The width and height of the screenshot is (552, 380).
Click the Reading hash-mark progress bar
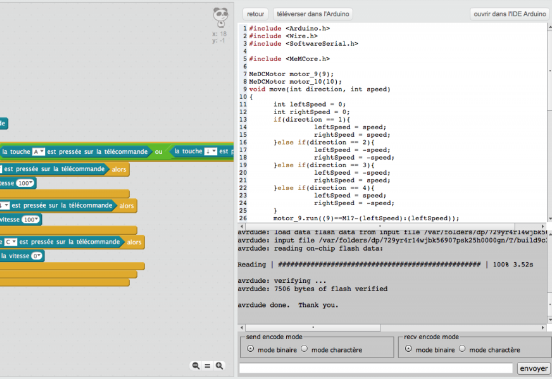379,264
